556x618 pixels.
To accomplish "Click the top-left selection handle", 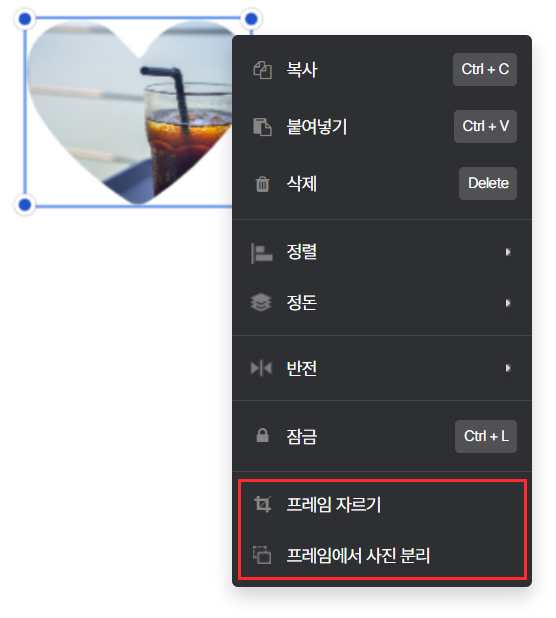I will [25, 19].
